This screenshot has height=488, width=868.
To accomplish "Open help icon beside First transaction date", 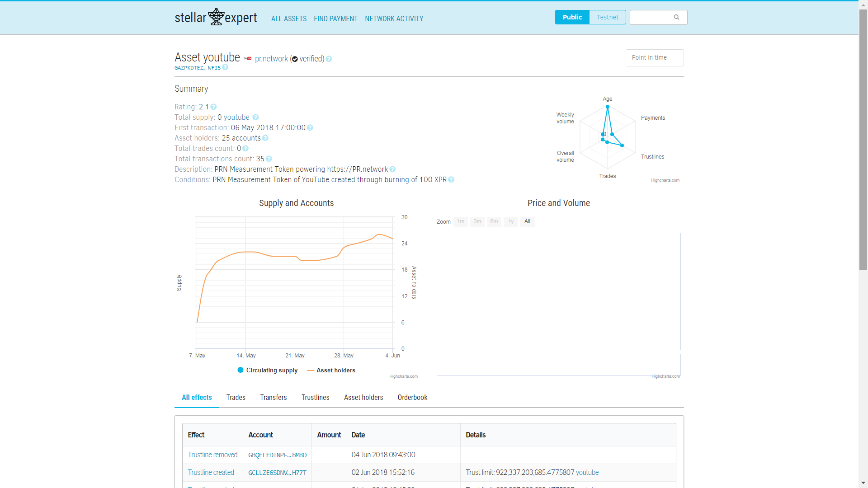I will coord(310,128).
